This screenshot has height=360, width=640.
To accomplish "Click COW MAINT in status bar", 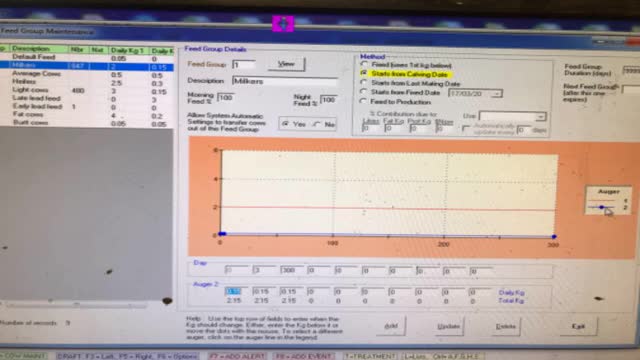I will pos(23,356).
